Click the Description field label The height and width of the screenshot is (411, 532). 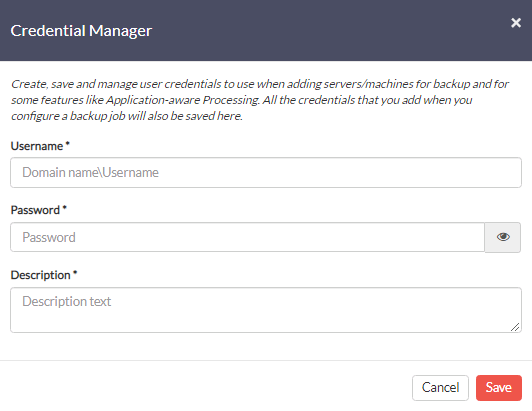(41, 275)
